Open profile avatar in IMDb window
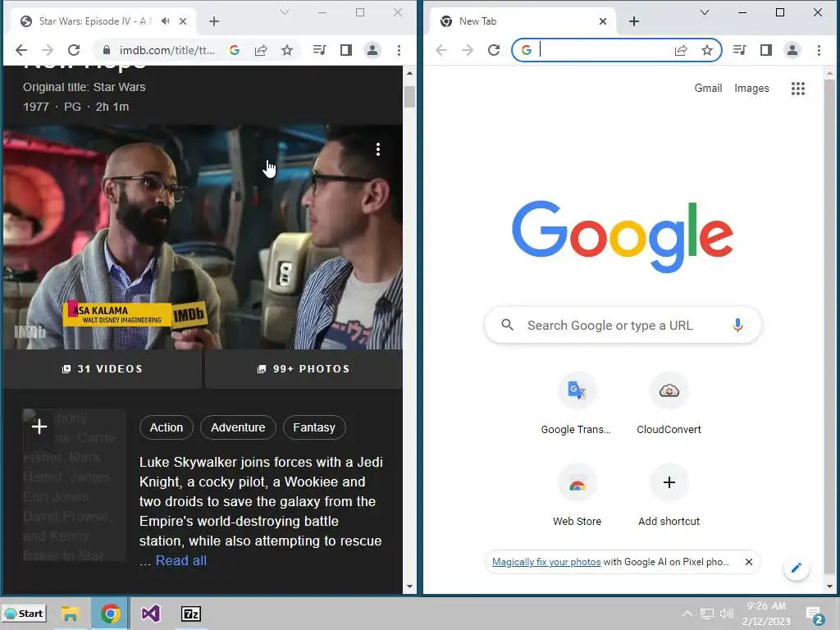Screen dimensions: 840x630 (372, 50)
